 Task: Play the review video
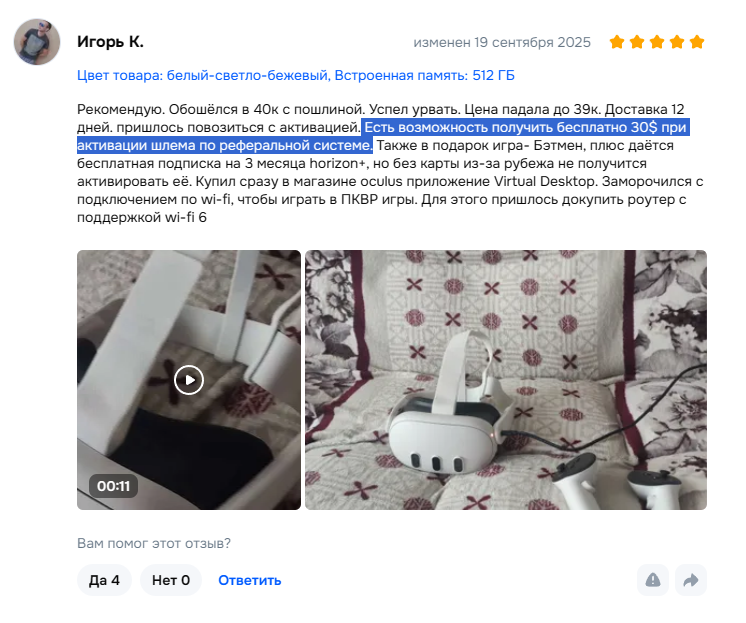click(189, 380)
